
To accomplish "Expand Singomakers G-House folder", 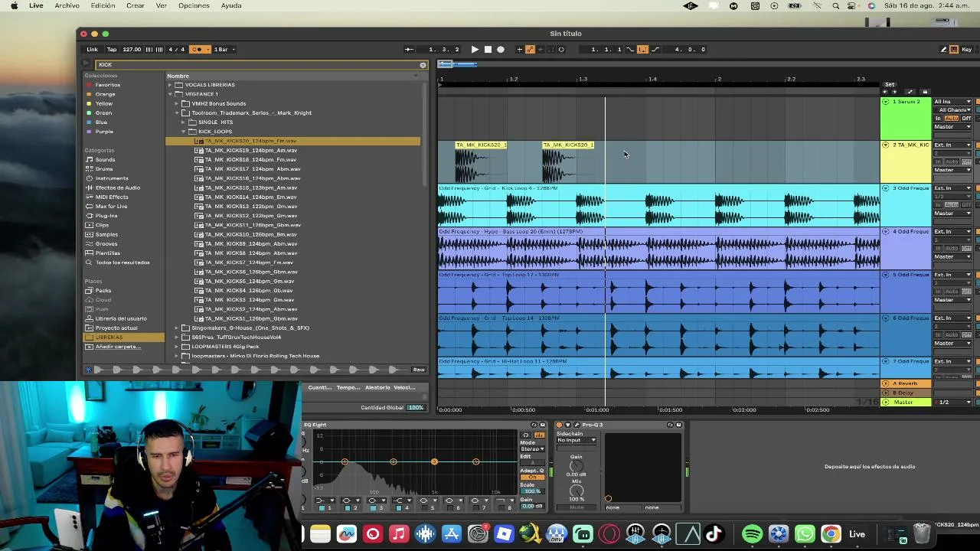I will click(x=176, y=328).
